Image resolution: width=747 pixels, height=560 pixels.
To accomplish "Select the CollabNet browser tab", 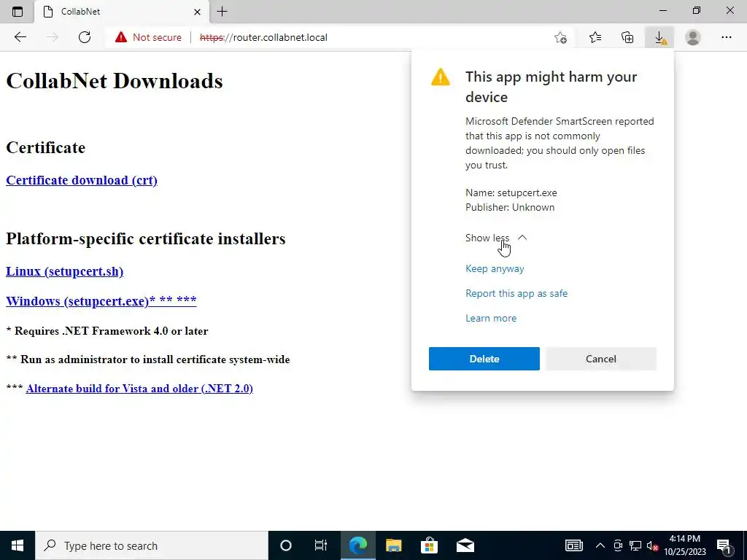I will 122,12.
